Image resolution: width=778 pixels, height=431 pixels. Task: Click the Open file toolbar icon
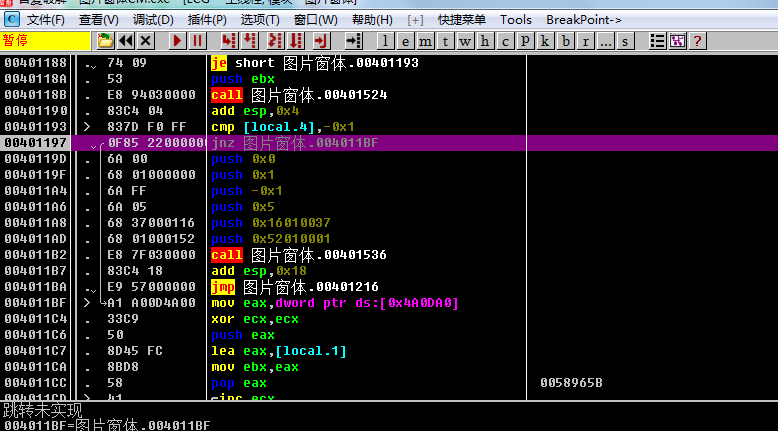106,41
